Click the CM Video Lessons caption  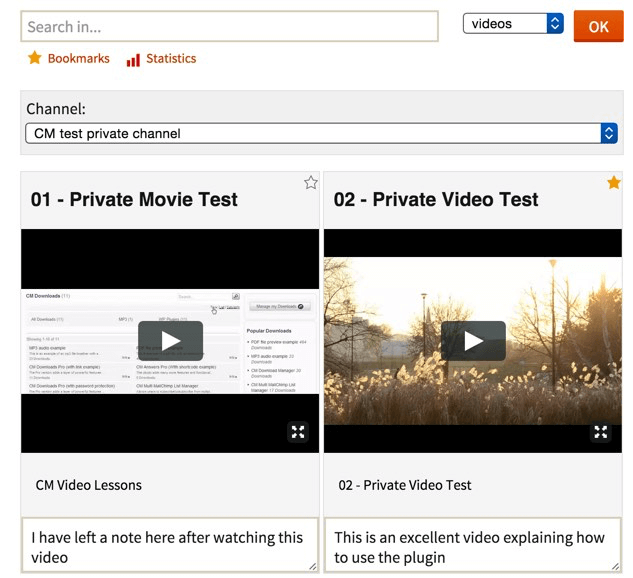[89, 485]
